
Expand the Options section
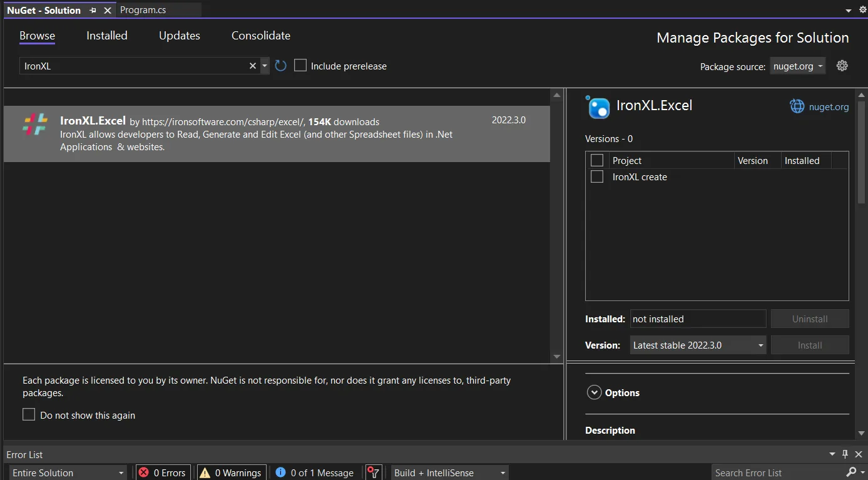[x=594, y=393]
